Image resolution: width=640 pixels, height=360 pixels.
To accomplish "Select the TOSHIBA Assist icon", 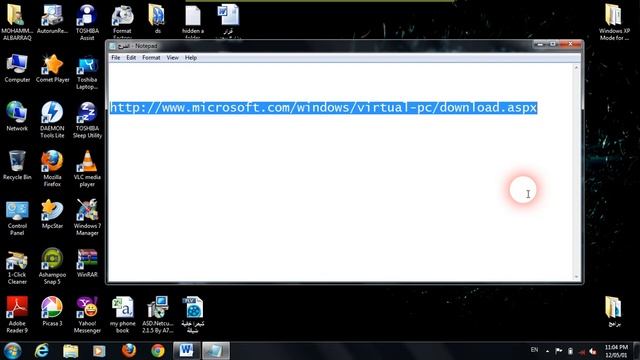I will point(87,22).
